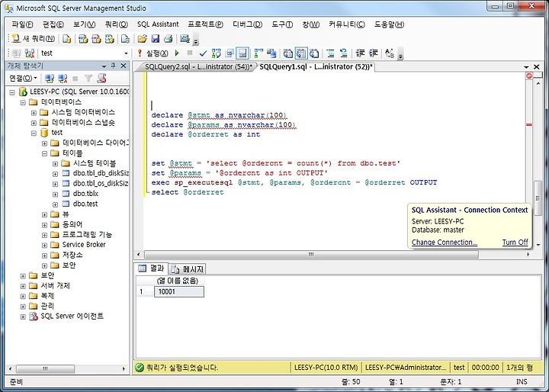Open the Object Explorer window position dropdown arrow

click(x=104, y=66)
